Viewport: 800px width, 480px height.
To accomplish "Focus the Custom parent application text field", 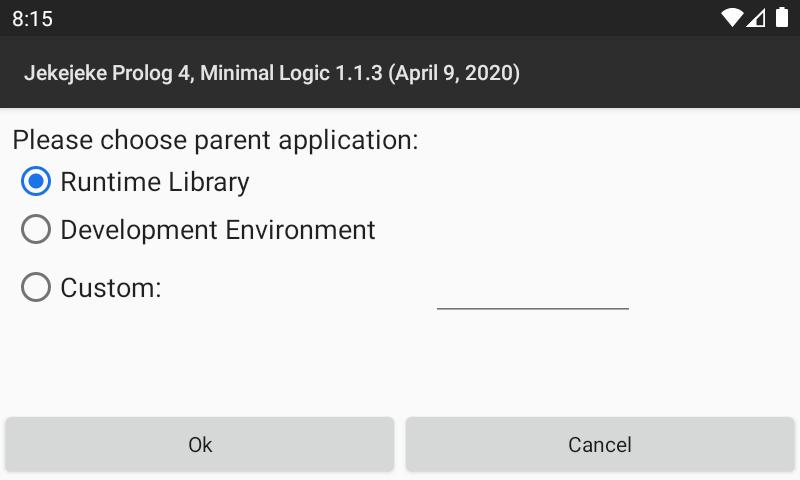I will click(x=532, y=290).
